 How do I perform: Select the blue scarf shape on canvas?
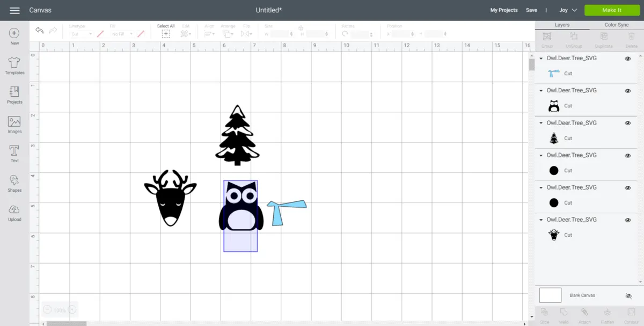(287, 213)
